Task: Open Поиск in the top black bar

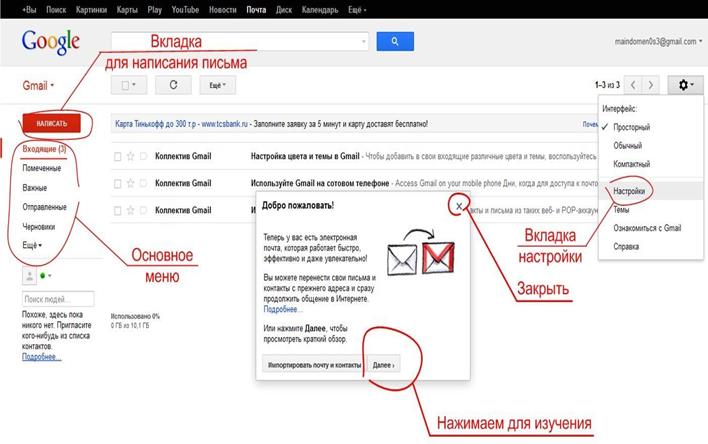Action: click(x=56, y=9)
